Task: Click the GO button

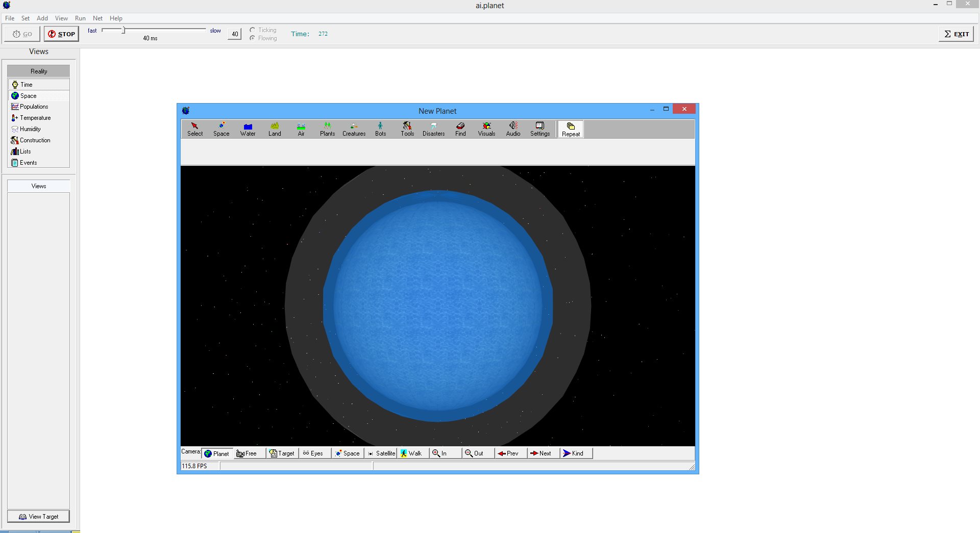Action: (22, 34)
